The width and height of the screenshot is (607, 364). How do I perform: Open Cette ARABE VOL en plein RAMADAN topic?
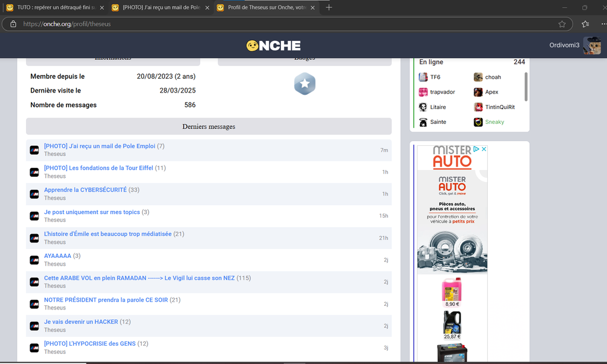pos(139,278)
